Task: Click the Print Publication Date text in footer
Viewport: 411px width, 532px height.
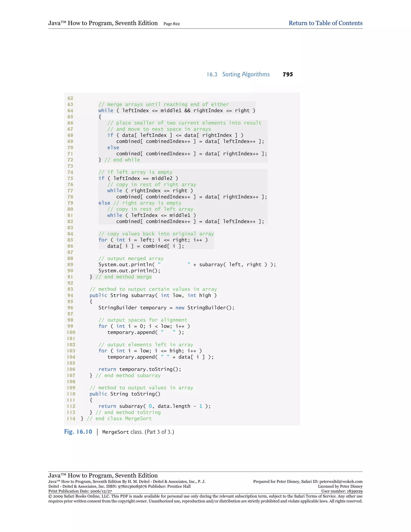Action: [80, 491]
